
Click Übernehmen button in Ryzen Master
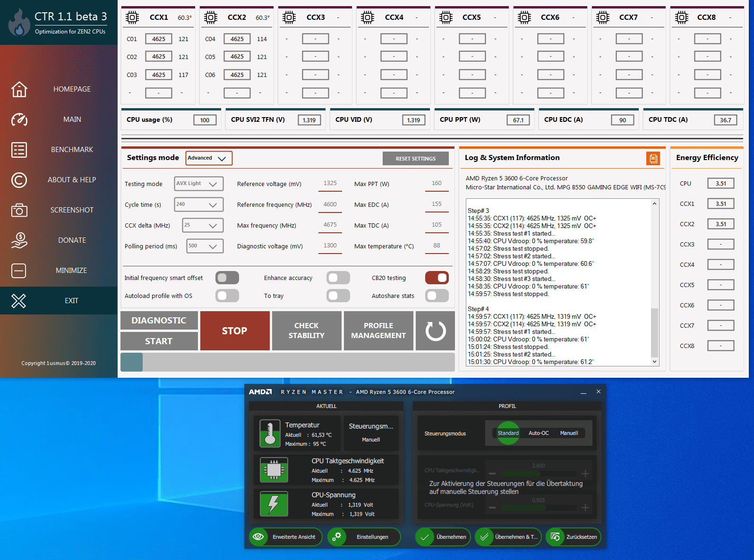click(x=443, y=537)
